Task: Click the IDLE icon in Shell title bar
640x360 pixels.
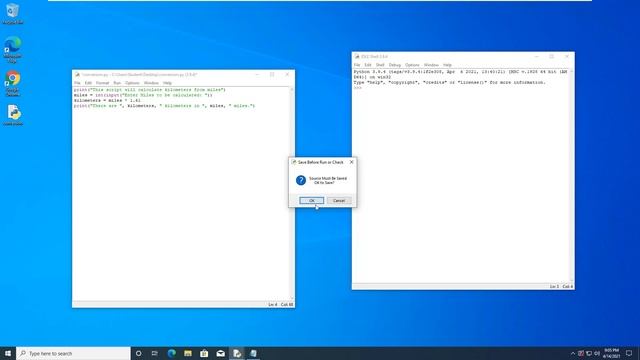Action: pos(357,56)
